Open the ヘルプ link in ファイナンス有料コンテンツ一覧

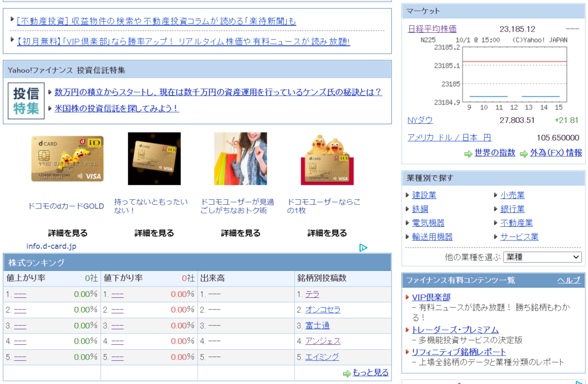click(568, 280)
